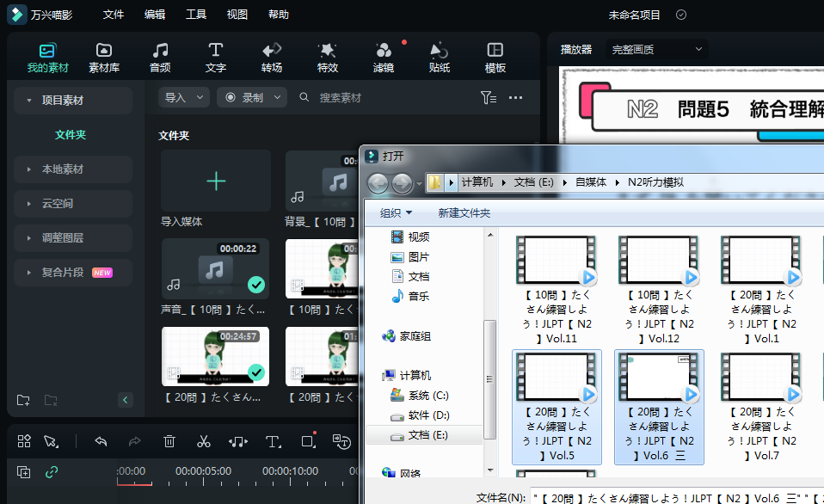
Task: Select the 【20問】Vol.6 video thumbnail in dialog
Action: [x=659, y=377]
